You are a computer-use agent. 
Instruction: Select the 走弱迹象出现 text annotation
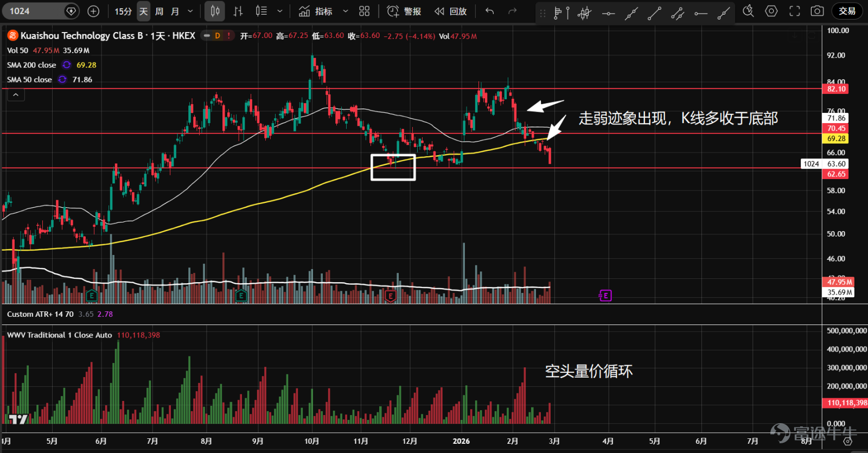point(678,118)
